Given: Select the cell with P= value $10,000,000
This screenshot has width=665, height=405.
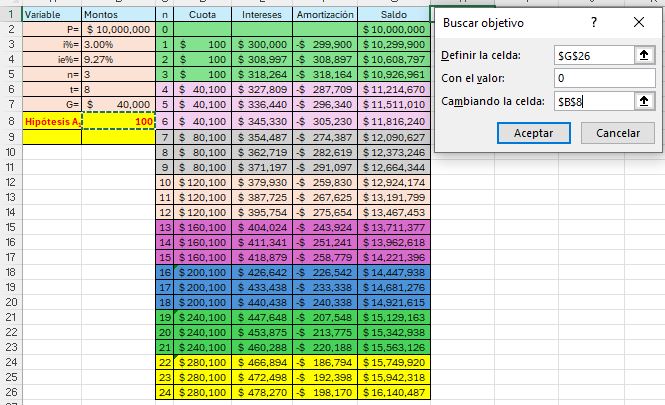Looking at the screenshot, I should (x=118, y=31).
